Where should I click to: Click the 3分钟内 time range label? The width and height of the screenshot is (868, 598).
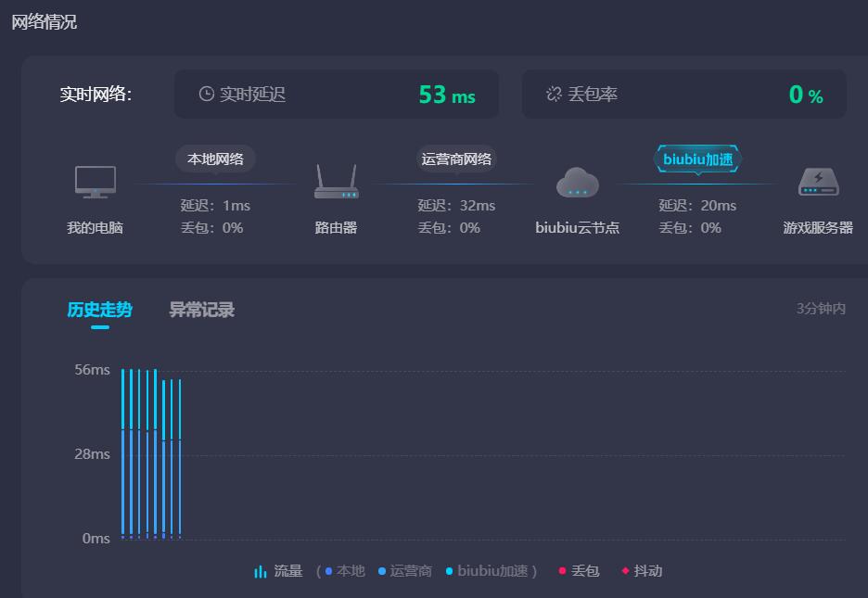[x=820, y=309]
